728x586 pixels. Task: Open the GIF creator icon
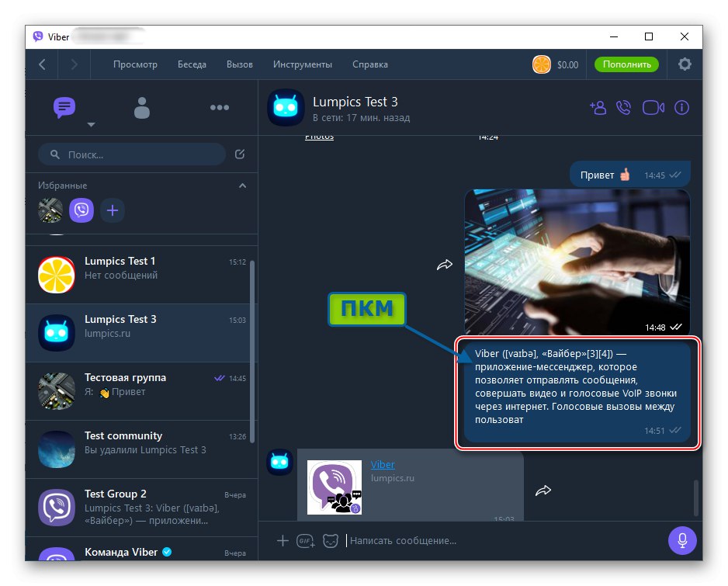(306, 540)
